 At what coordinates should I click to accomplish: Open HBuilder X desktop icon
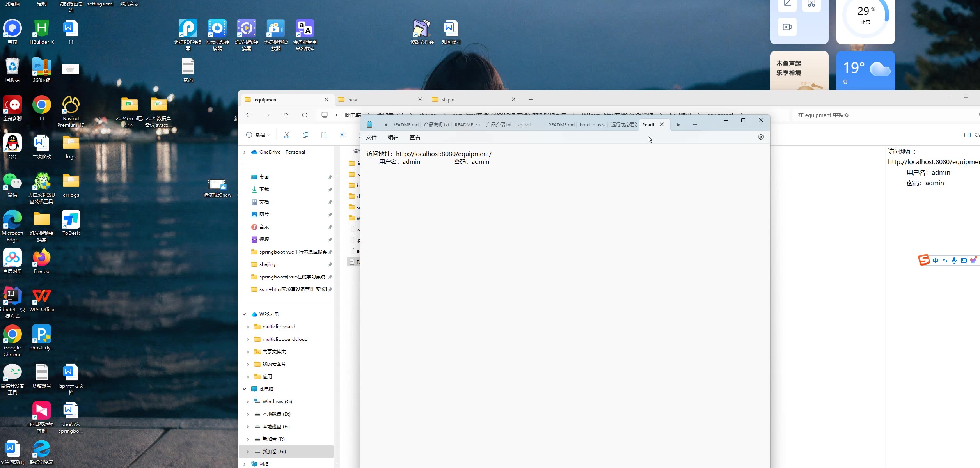pos(42,32)
